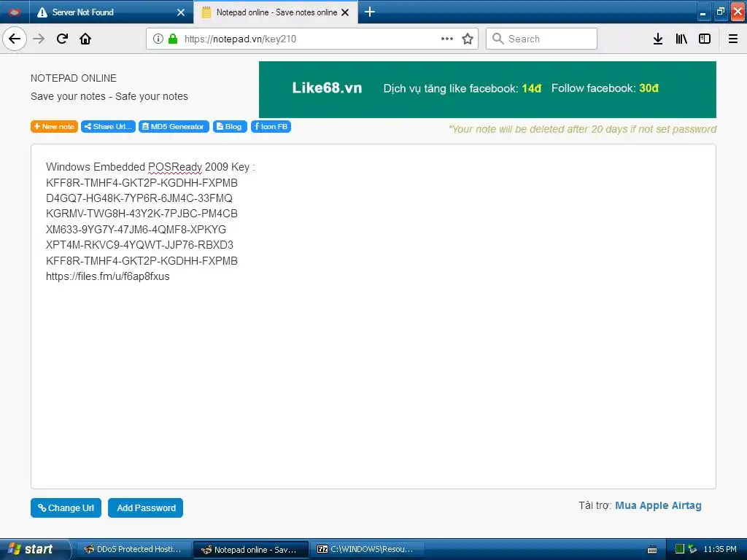Click the key XM633-9YG7Y-47JM6-4QMF8-XPKYG
The image size is (747, 560).
pyautogui.click(x=136, y=230)
